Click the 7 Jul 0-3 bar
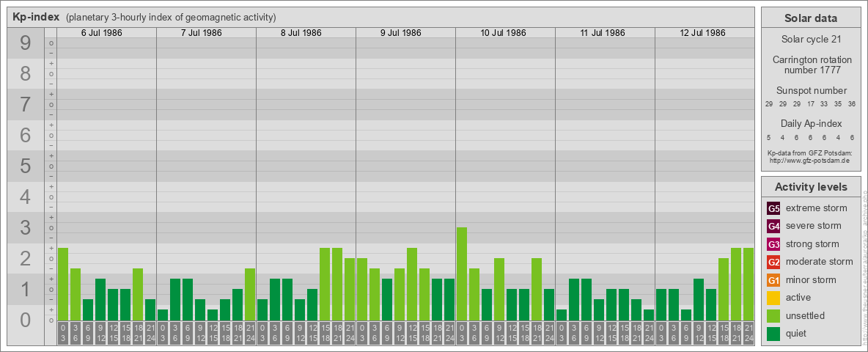Screen dimensions: 868x352 click(x=163, y=315)
